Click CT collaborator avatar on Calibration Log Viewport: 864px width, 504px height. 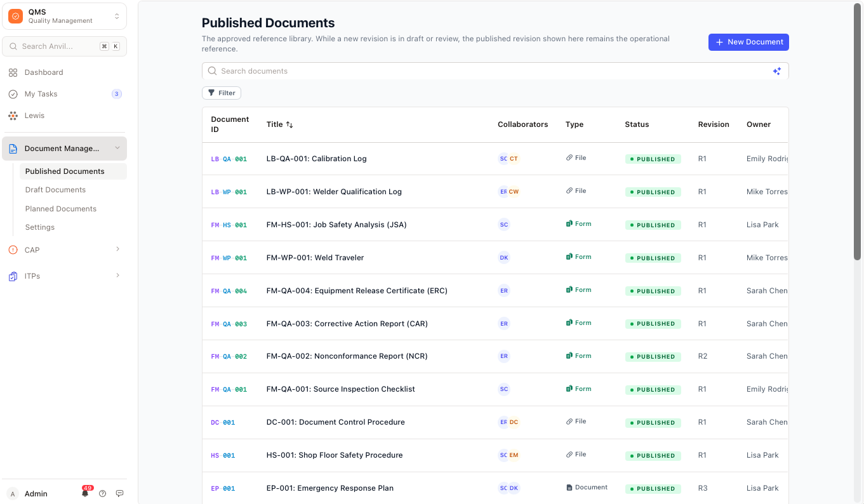click(x=514, y=159)
